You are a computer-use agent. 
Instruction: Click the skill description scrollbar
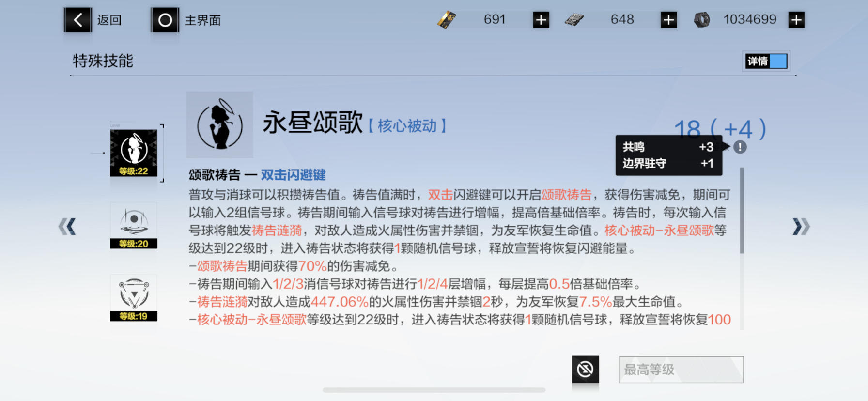[742, 210]
